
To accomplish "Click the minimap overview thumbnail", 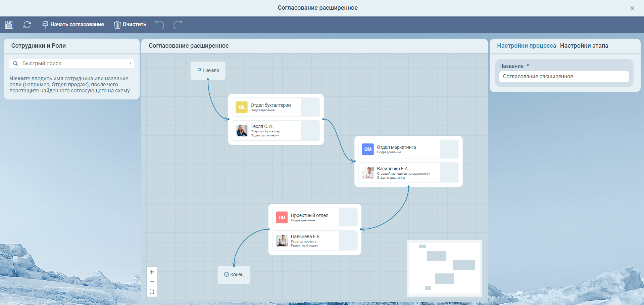I will pyautogui.click(x=444, y=268).
